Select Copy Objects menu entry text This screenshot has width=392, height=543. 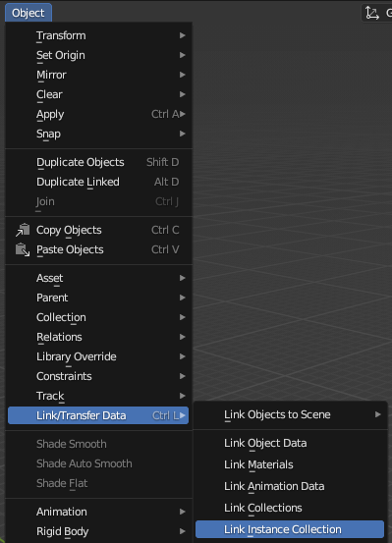(x=69, y=230)
